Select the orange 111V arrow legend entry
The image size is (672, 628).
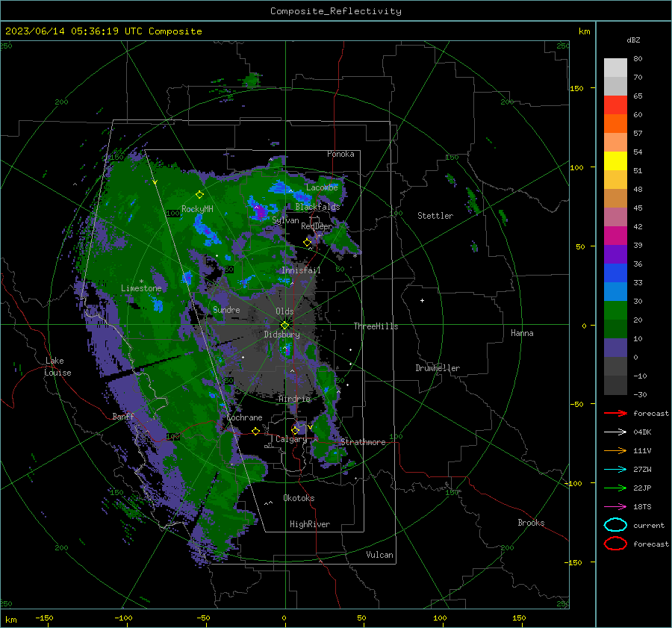[615, 450]
